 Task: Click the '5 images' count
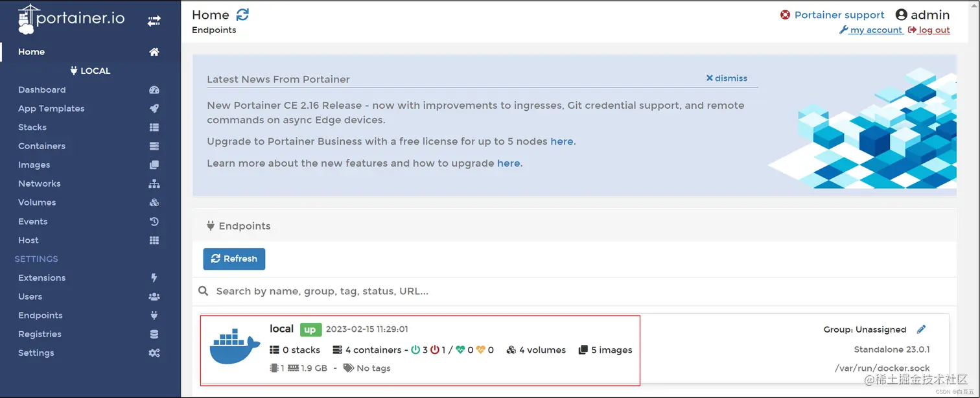(x=605, y=350)
